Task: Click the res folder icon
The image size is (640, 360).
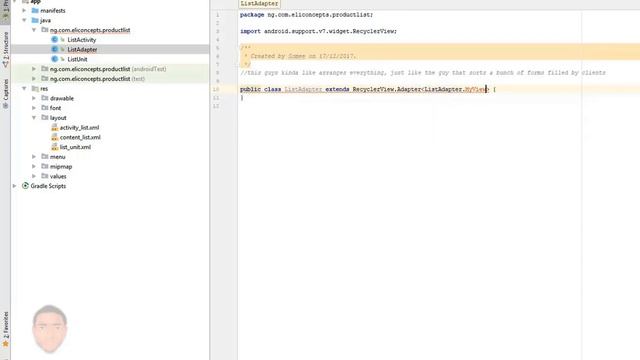Action: 35,89
